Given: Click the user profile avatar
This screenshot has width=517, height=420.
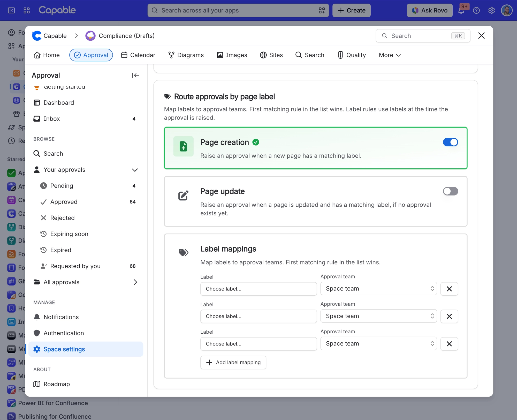Looking at the screenshot, I should (x=507, y=10).
